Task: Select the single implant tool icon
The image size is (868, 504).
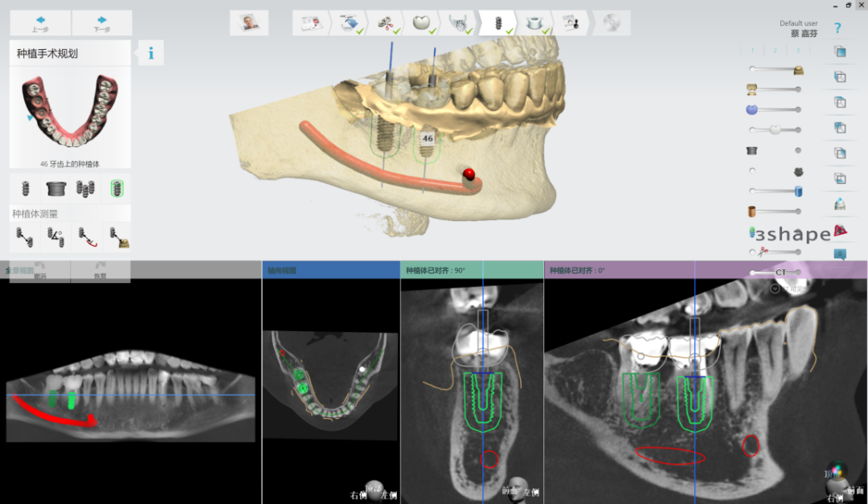Action: click(25, 189)
